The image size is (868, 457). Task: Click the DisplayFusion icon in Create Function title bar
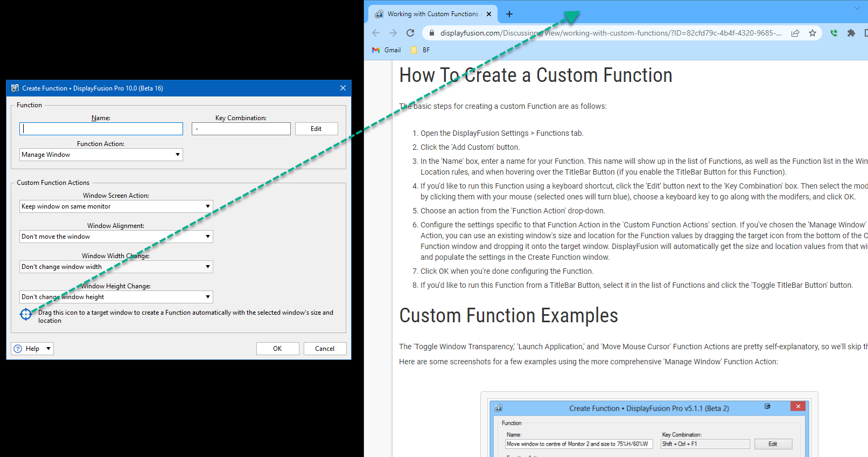tap(15, 88)
